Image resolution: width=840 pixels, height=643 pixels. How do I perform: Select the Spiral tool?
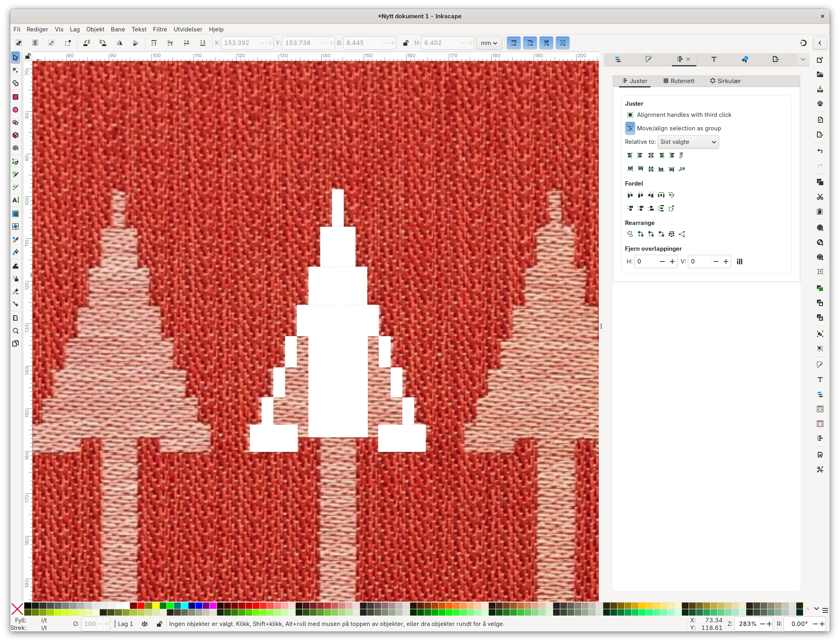15,148
